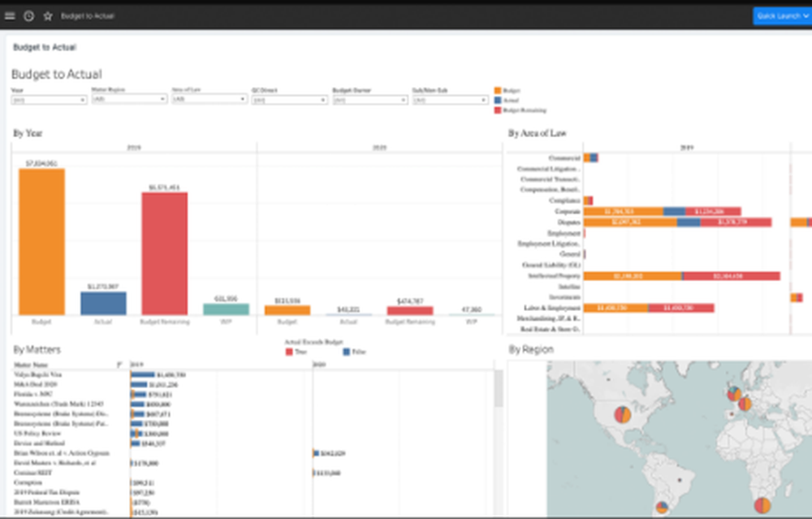
Task: Select the Disputes label in By Area of Law
Action: (x=568, y=223)
